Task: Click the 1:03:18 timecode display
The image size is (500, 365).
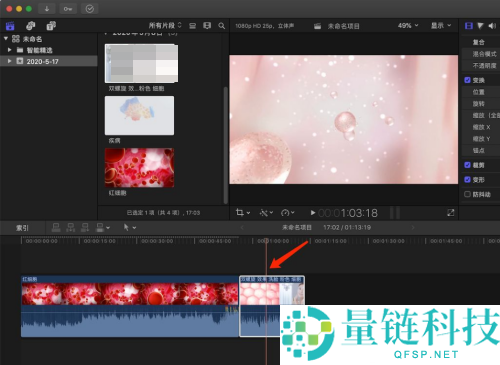Action: point(348,213)
